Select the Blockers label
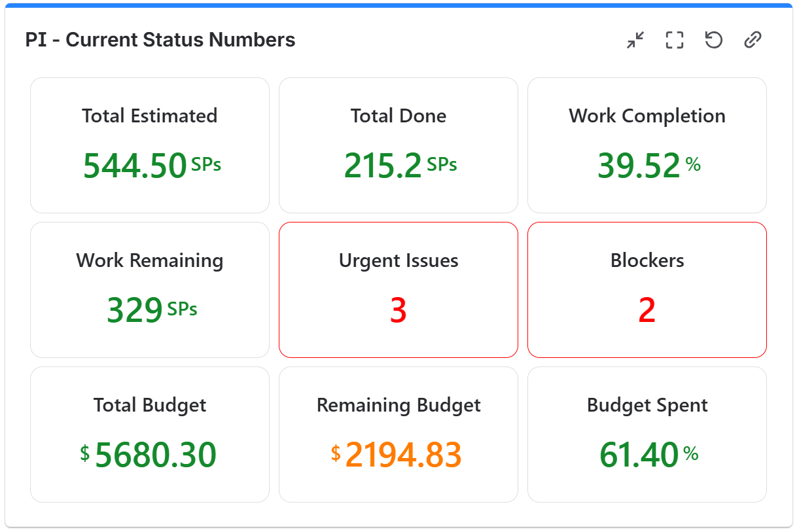 pos(647,260)
